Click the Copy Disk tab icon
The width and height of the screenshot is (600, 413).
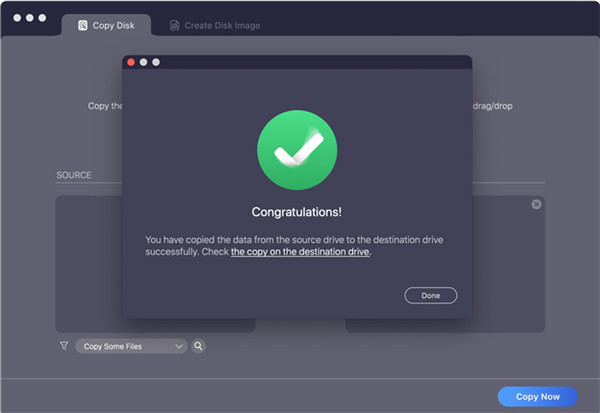tap(81, 25)
